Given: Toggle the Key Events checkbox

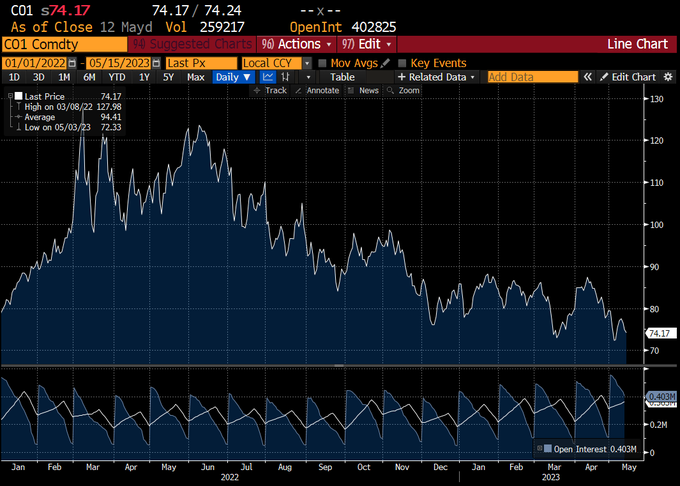Looking at the screenshot, I should point(402,63).
